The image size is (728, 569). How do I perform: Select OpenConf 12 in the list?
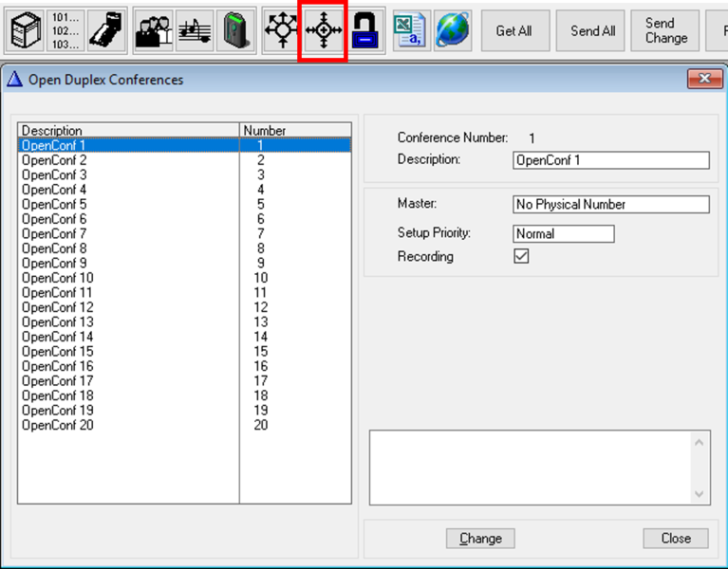pos(184,307)
